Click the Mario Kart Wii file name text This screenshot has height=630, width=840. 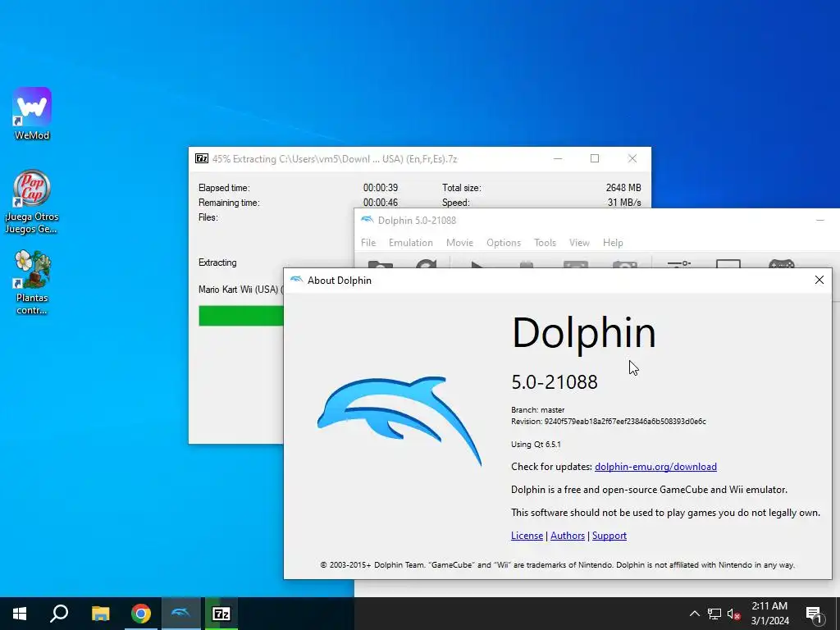click(240, 290)
